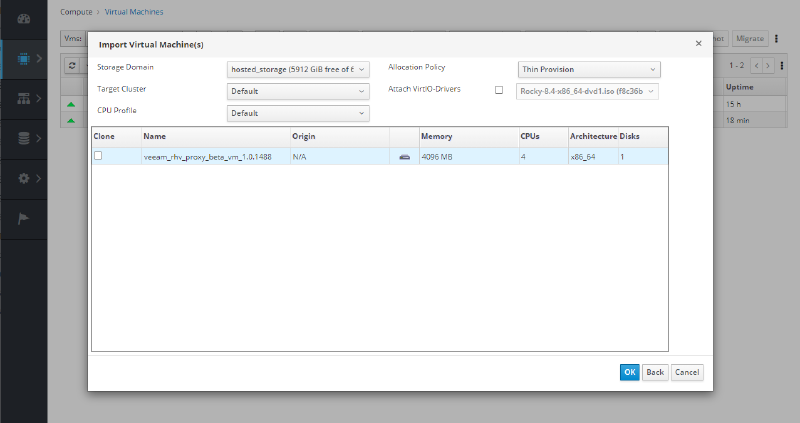
Task: Click the Back button
Action: (x=655, y=372)
